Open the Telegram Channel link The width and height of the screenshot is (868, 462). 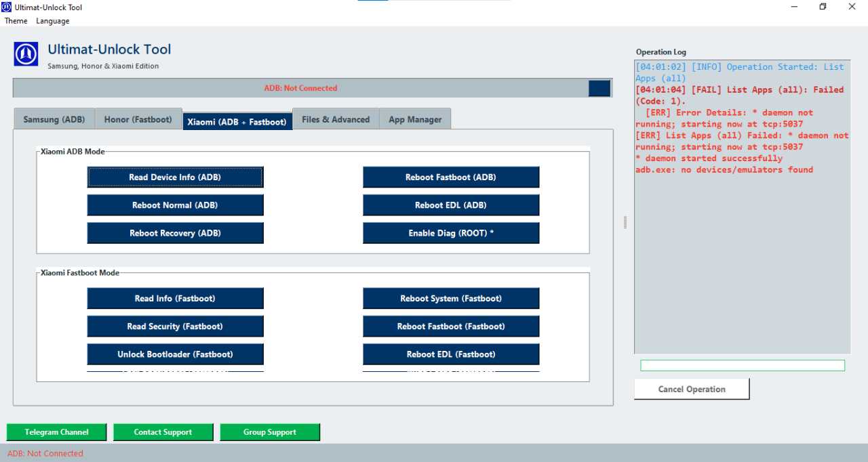tap(56, 432)
